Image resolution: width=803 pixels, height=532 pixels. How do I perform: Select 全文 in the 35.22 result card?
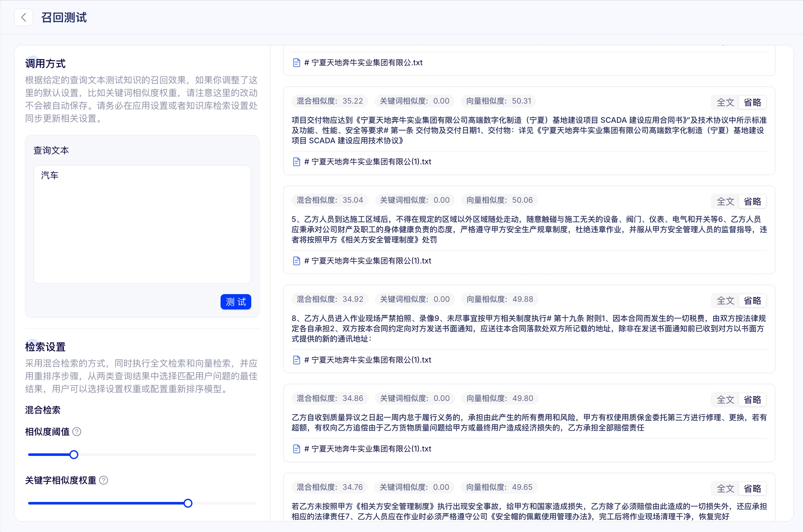click(725, 102)
